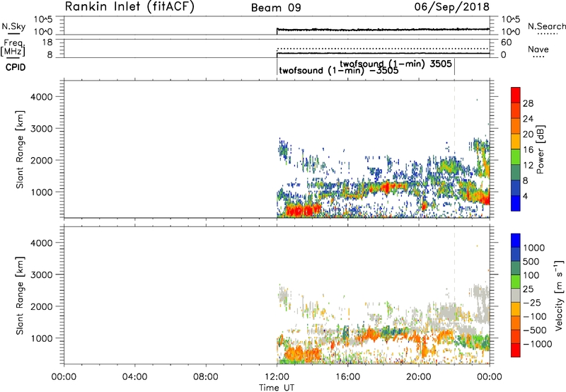Click Velocity color bar segment between -500 and -1000
566x392 pixels.
pos(516,336)
